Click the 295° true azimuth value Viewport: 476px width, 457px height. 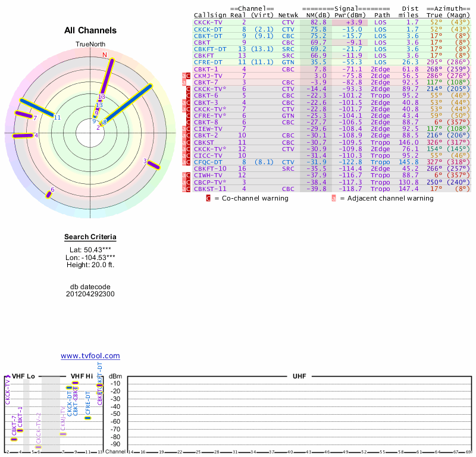coord(434,62)
